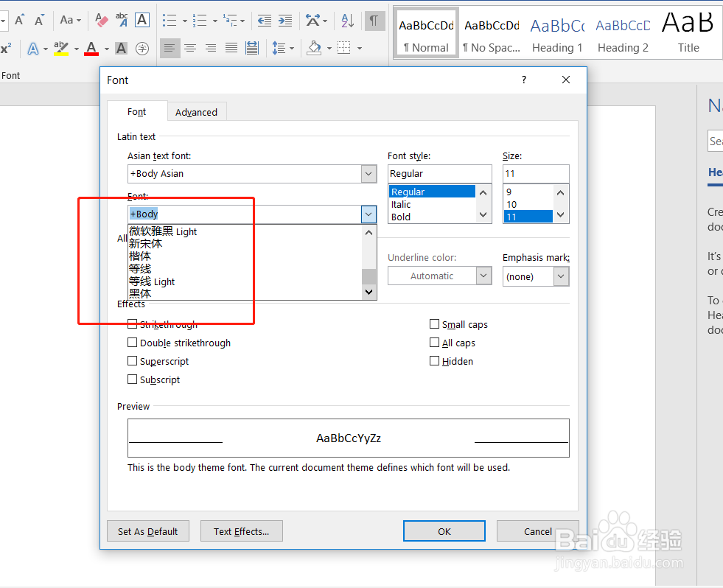Toggle the Show/Hide paragraph marks icon
Viewport: 723px width, 588px height.
(374, 21)
